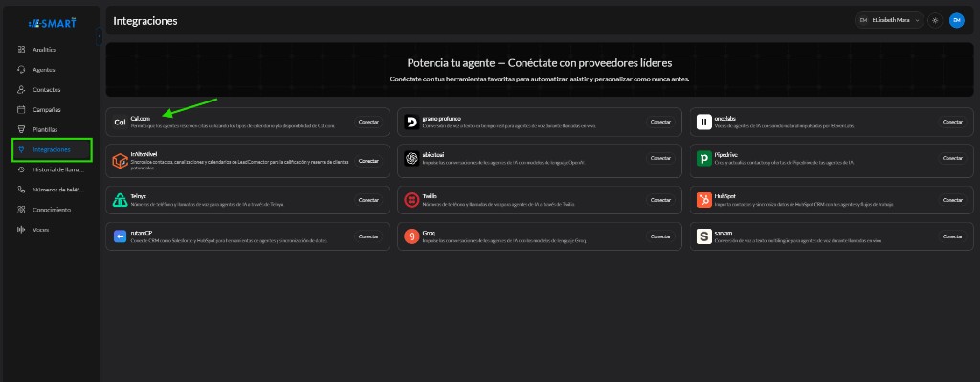980x382 pixels.
Task: Click the OpenAI logo icon
Action: pyautogui.click(x=412, y=159)
